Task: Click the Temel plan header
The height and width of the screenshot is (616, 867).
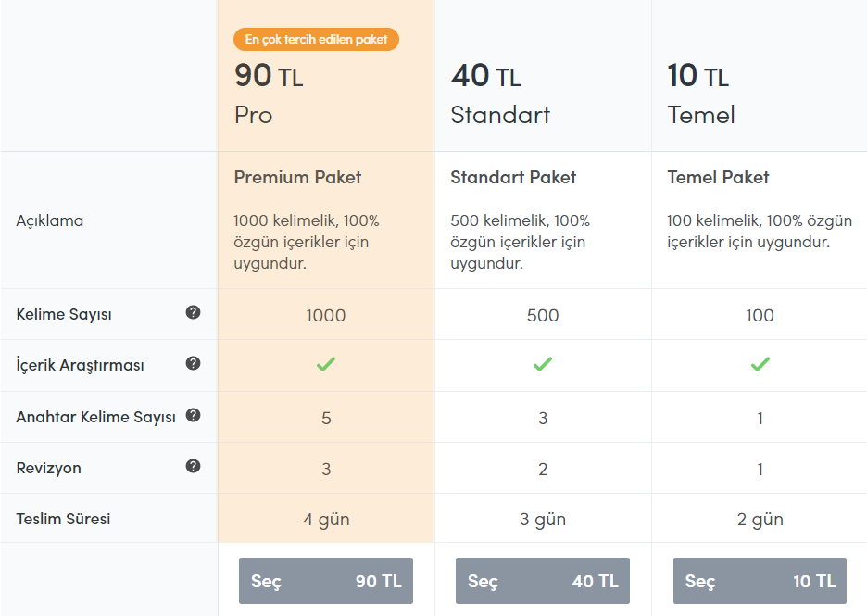Action: click(701, 115)
